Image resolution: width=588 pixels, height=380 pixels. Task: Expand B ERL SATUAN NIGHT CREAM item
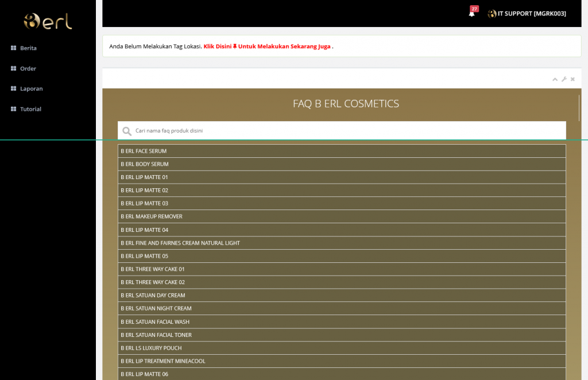tap(342, 308)
